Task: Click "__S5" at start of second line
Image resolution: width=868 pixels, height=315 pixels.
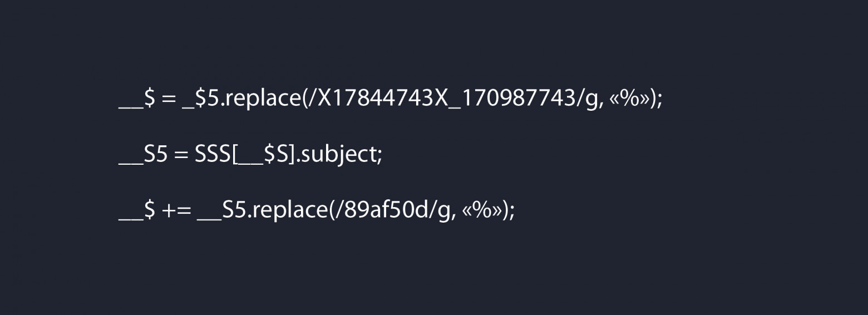Action: point(143,155)
